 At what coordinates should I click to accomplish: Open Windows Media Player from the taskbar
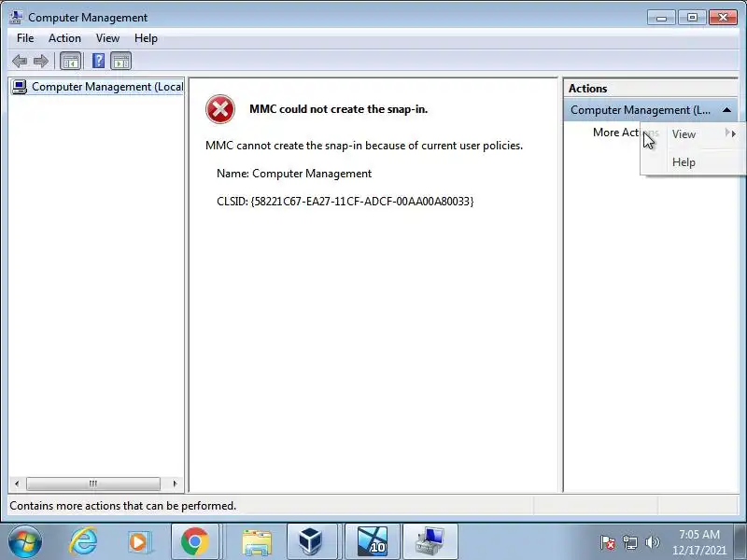(x=139, y=542)
